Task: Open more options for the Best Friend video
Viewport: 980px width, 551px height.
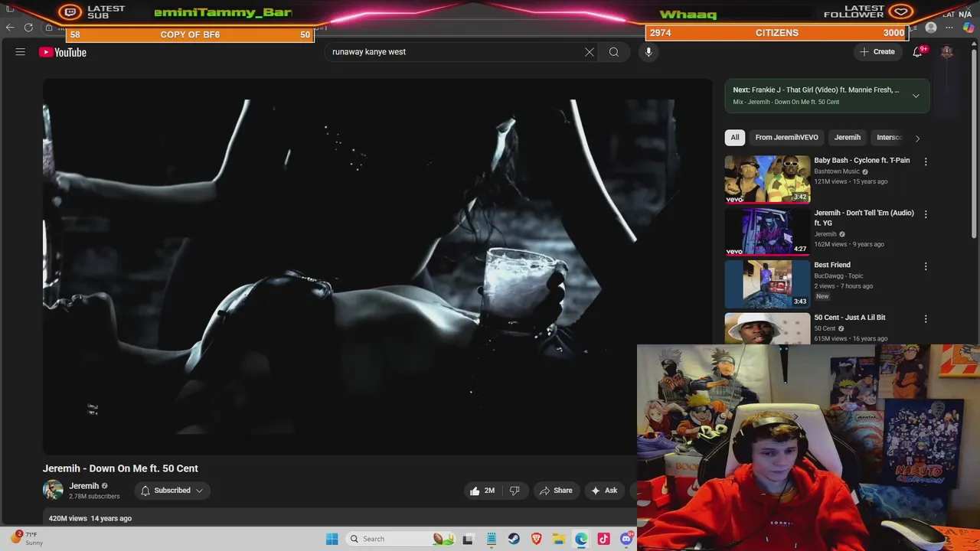Action: 926,266
